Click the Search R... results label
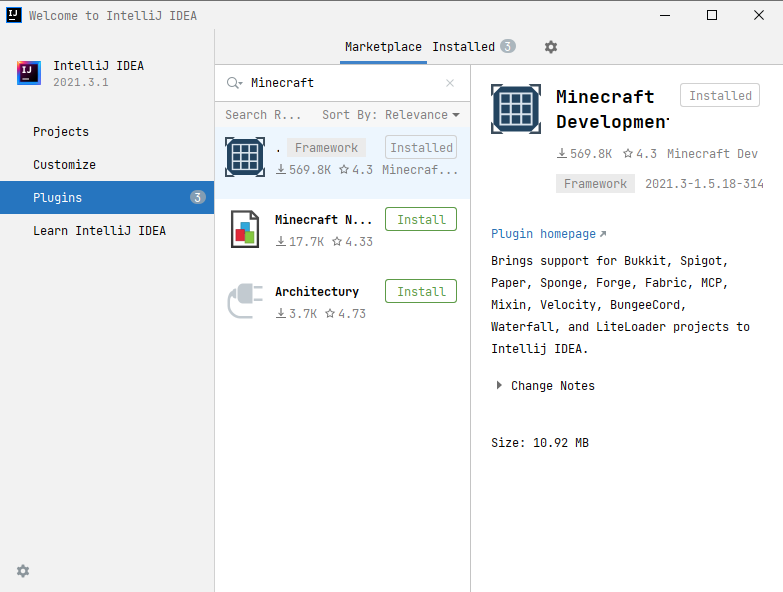The height and width of the screenshot is (592, 783). 263,115
